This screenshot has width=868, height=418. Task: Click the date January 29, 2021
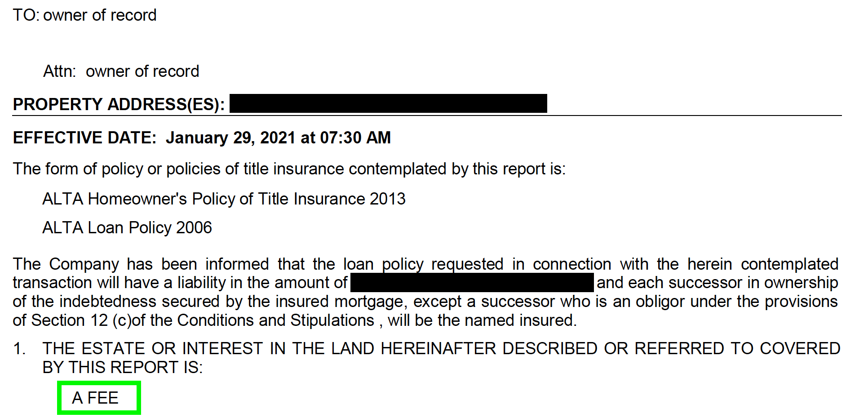(231, 138)
